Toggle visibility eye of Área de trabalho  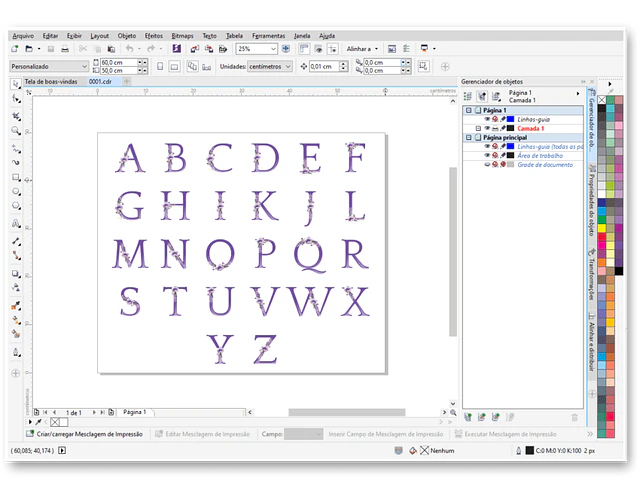pyautogui.click(x=487, y=155)
